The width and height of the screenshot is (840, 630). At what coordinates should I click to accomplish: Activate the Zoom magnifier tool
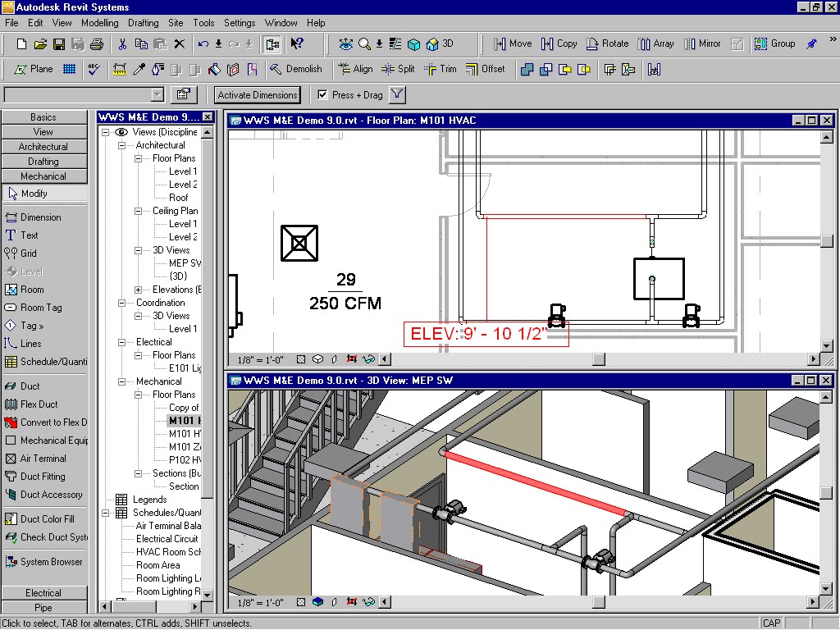pos(364,44)
